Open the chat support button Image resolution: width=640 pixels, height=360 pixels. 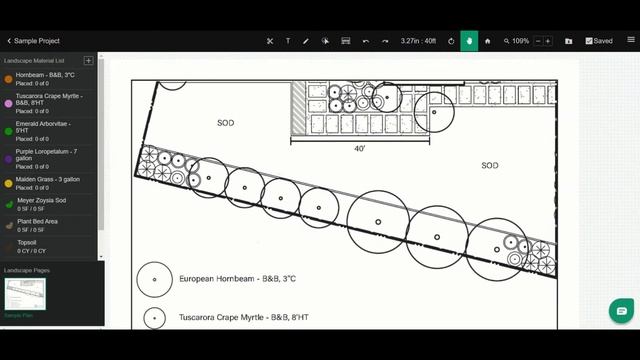pos(621,311)
